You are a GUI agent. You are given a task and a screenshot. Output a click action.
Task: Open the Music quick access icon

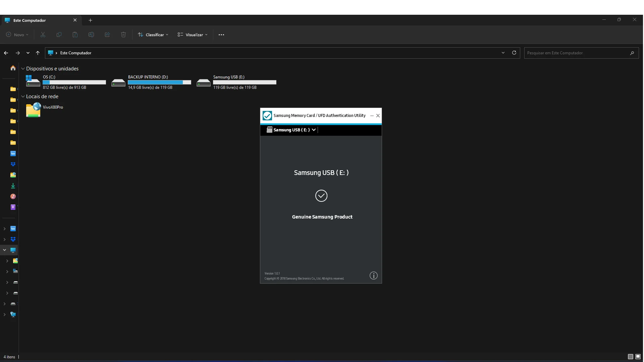[13, 196]
